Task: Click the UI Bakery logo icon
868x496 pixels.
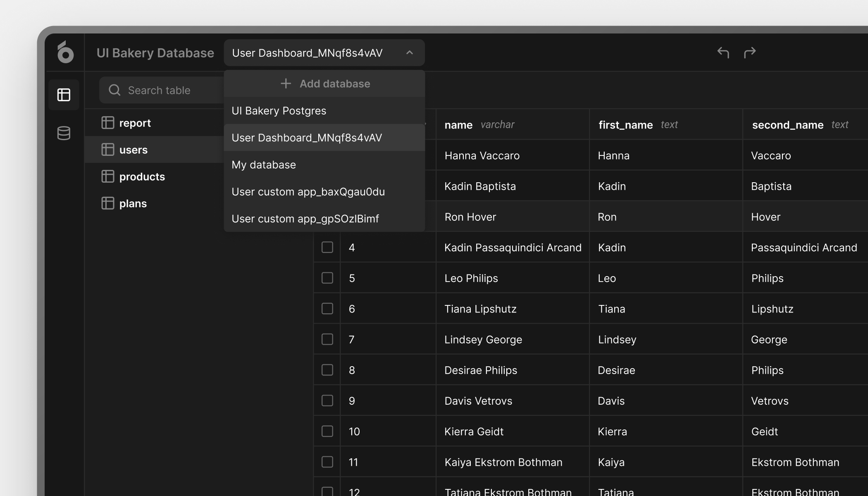Action: (x=65, y=52)
